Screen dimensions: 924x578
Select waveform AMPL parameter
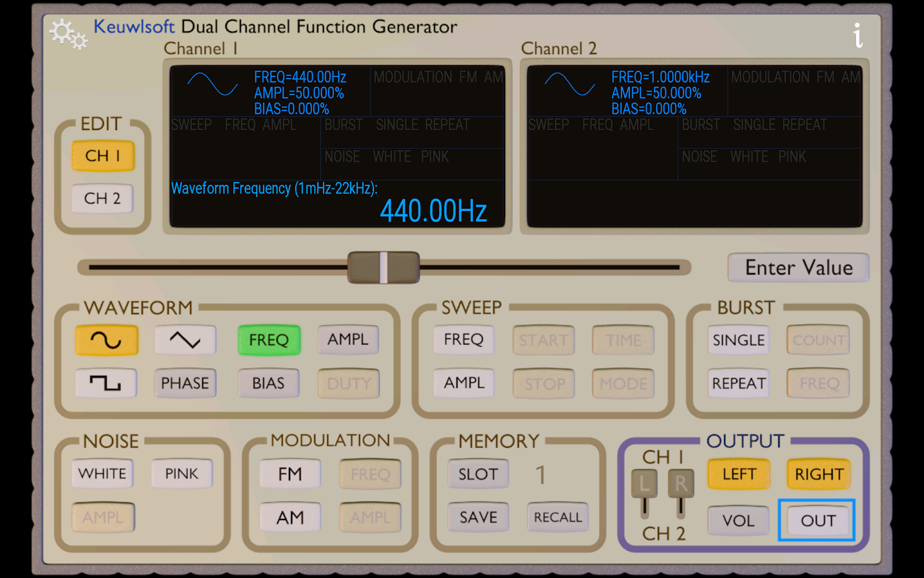coord(348,339)
